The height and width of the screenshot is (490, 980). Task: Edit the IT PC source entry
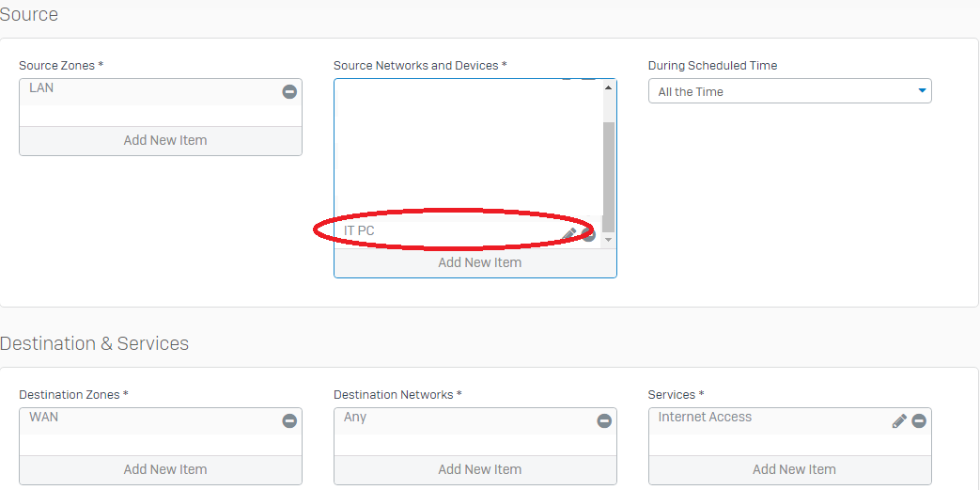pos(569,234)
